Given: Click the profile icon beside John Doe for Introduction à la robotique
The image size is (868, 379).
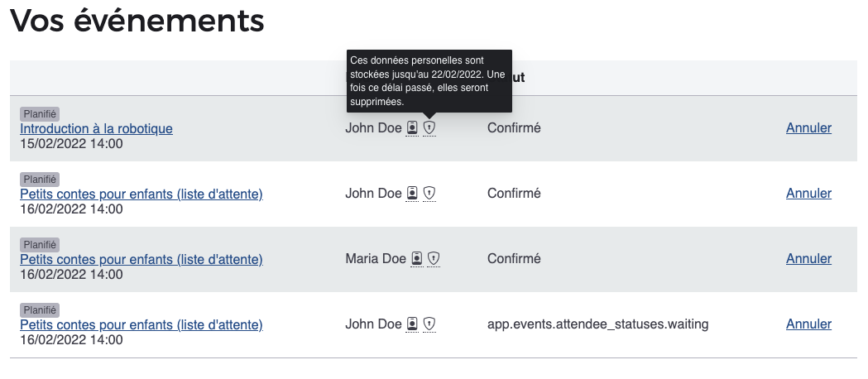Looking at the screenshot, I should [x=412, y=127].
